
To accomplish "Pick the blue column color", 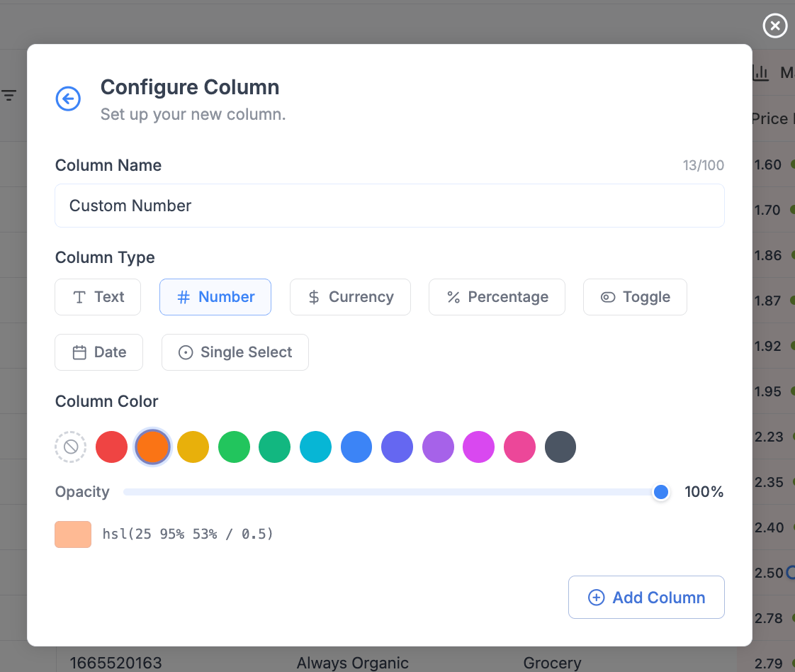I will click(356, 447).
